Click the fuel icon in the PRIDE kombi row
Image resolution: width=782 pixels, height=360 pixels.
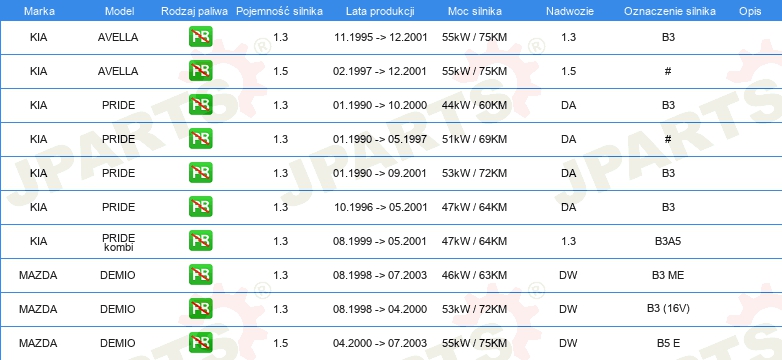tap(200, 241)
